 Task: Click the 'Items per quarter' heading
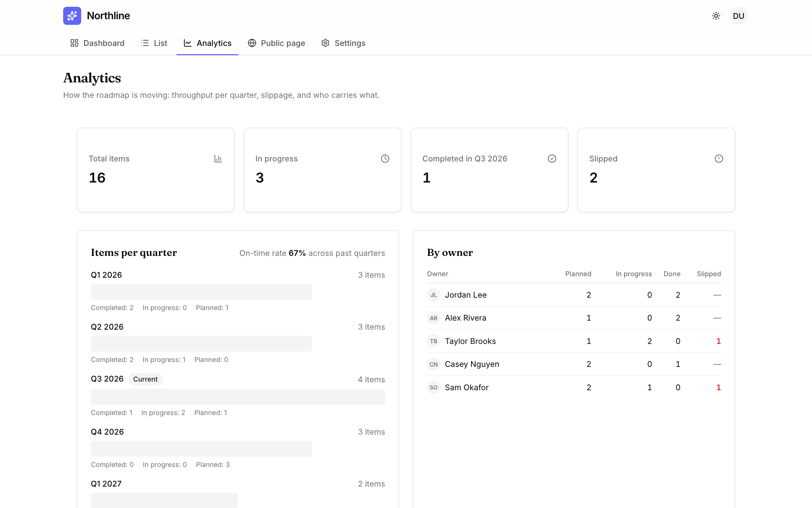point(134,252)
